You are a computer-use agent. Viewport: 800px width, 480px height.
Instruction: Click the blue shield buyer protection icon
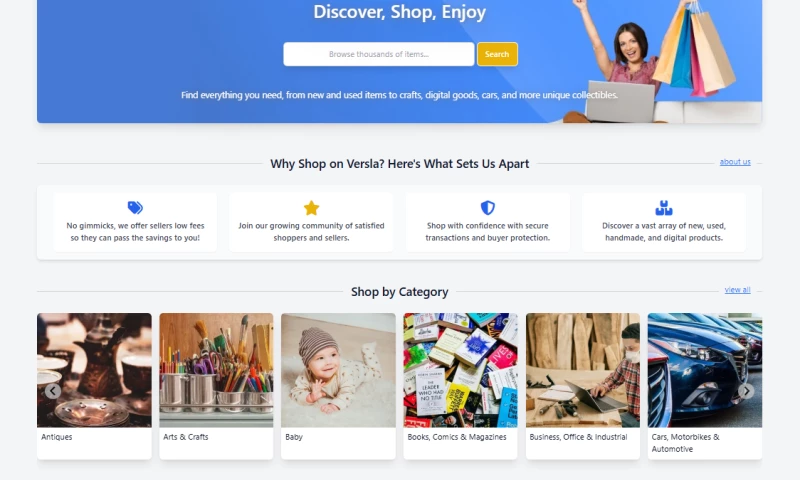tap(488, 208)
